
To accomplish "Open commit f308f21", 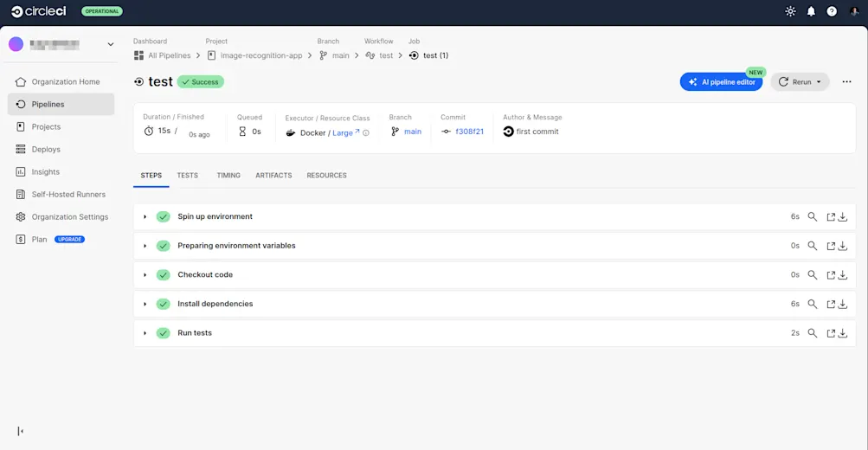I will (x=469, y=132).
